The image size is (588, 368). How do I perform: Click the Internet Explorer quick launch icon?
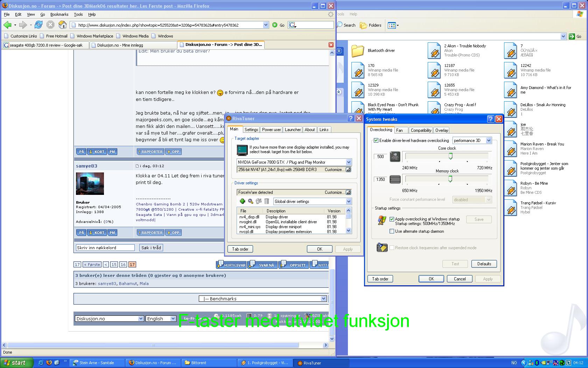pos(41,363)
